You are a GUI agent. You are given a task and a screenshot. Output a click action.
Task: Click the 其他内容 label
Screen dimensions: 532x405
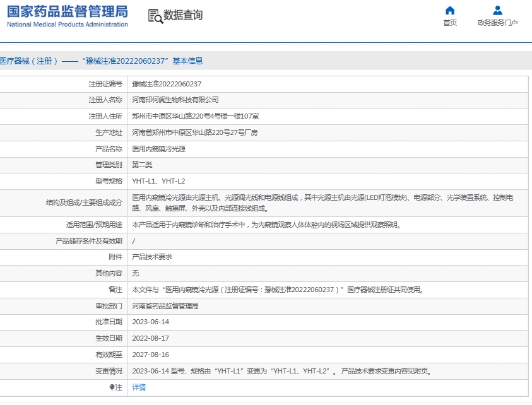pos(109,273)
